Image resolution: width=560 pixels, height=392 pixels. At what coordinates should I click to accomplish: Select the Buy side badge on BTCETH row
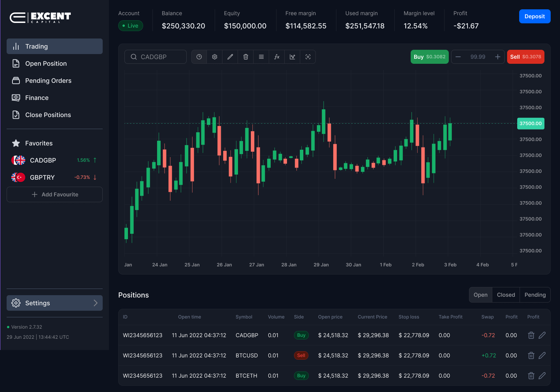[301, 375]
